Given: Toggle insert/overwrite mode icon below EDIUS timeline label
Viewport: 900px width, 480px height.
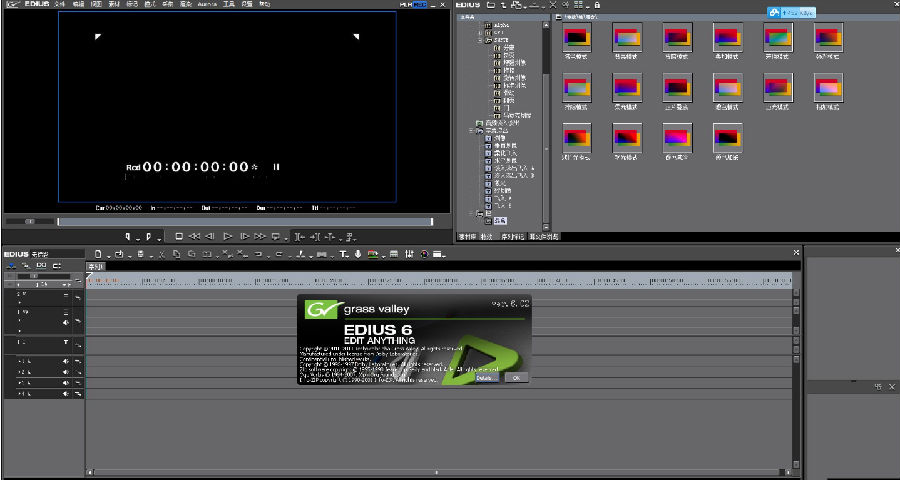Looking at the screenshot, I should (x=11, y=266).
